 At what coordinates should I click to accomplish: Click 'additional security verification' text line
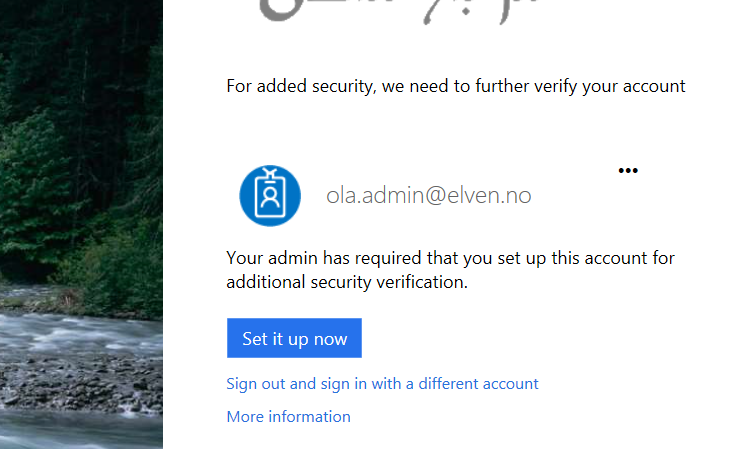[x=347, y=282]
